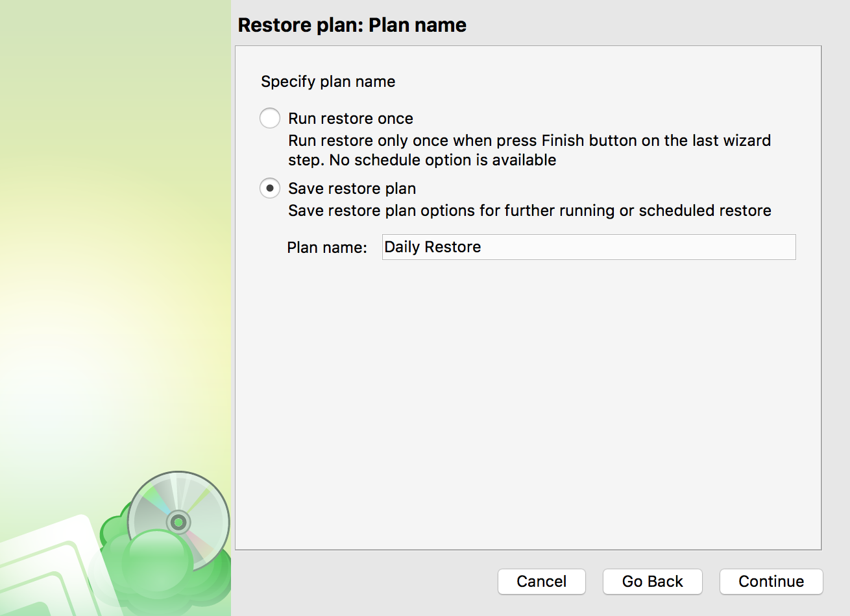Click the 'Specify plan name' text
Viewport: 850px width, 616px height.
328,82
